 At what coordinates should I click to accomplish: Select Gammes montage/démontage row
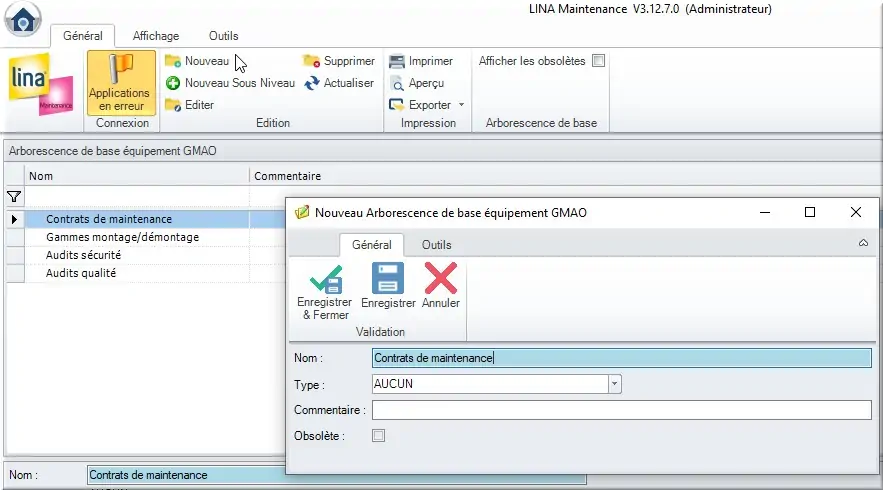point(122,237)
